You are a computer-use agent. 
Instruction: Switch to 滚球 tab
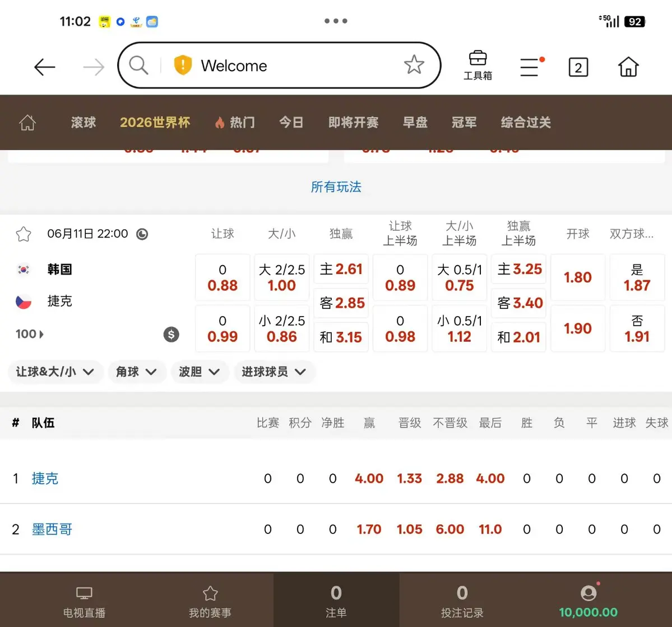point(83,123)
